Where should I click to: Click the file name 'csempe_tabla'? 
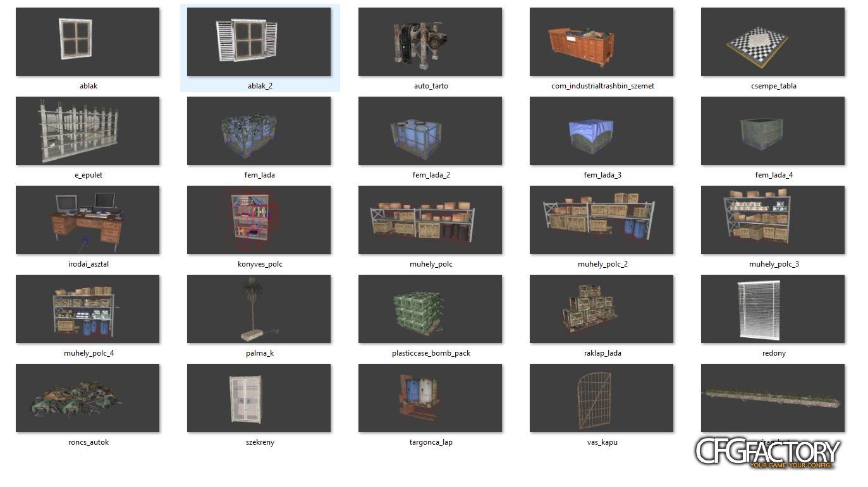click(774, 86)
